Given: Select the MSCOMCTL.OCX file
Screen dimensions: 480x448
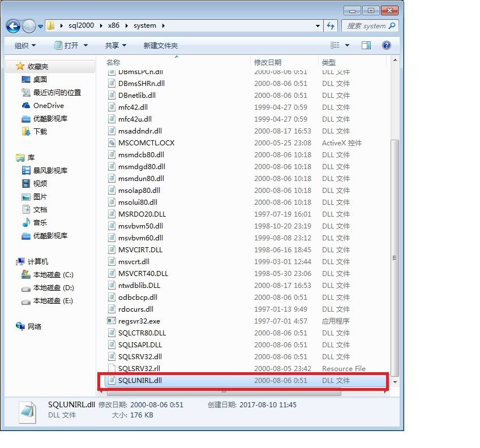Looking at the screenshot, I should [x=146, y=143].
